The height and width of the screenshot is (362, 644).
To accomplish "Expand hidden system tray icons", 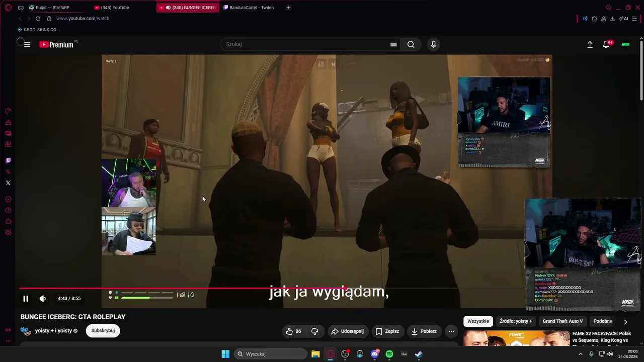I will pos(580,354).
